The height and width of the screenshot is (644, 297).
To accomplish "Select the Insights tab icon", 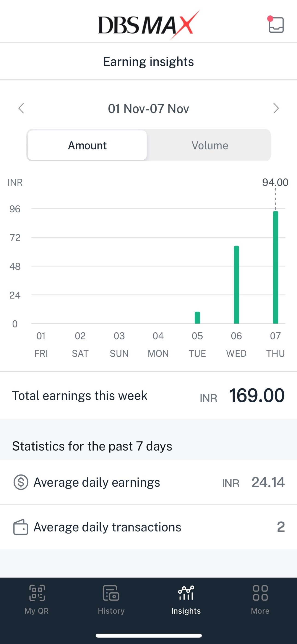I will point(186,593).
